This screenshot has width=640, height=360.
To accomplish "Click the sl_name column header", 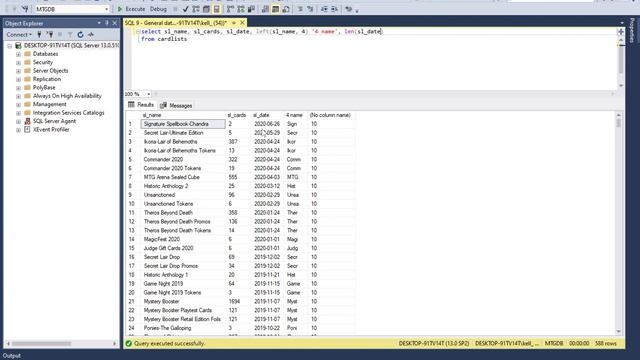I will point(183,115).
